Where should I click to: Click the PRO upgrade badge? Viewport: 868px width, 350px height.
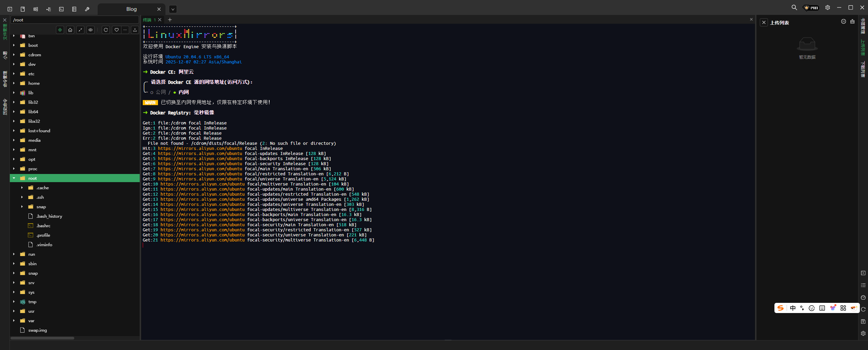coord(811,7)
